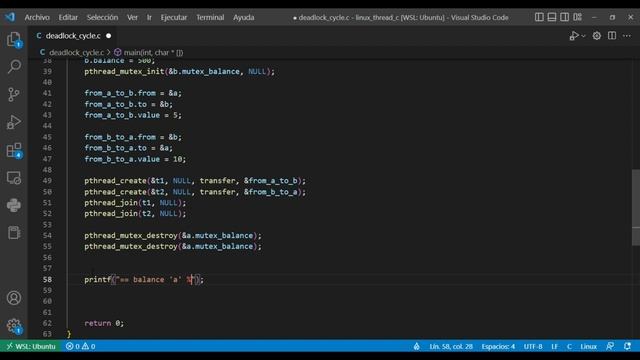This screenshot has height=360, width=640.
Task: Split the editor to the right
Action: 612,36
